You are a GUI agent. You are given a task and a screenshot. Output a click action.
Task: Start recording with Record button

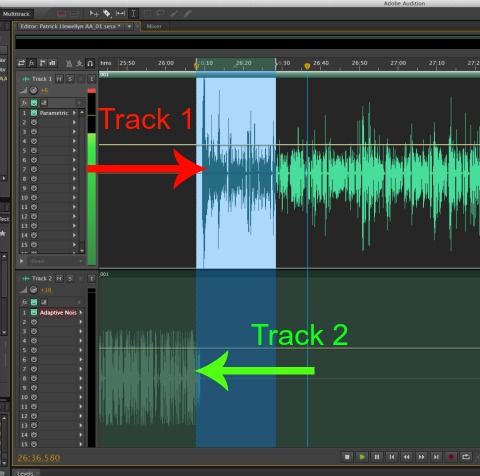click(451, 457)
